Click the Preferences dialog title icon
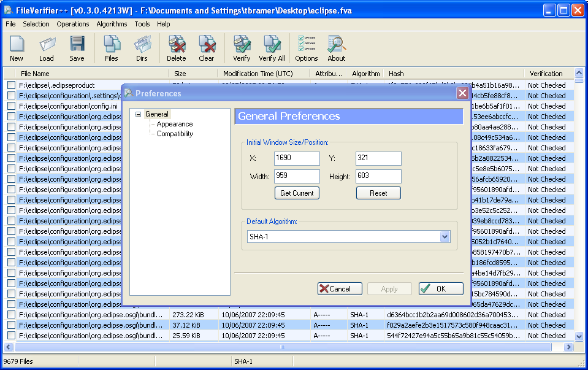 pyautogui.click(x=129, y=93)
